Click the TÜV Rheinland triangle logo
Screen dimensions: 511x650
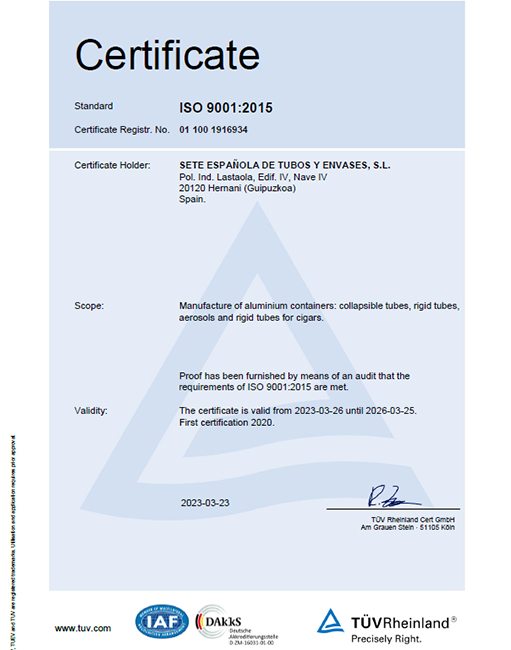pos(330,621)
